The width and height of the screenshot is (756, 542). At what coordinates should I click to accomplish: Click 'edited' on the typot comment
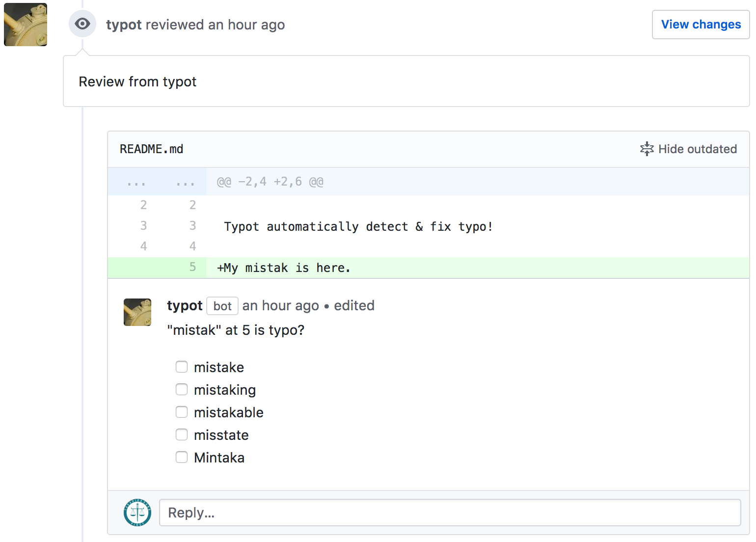click(x=353, y=305)
